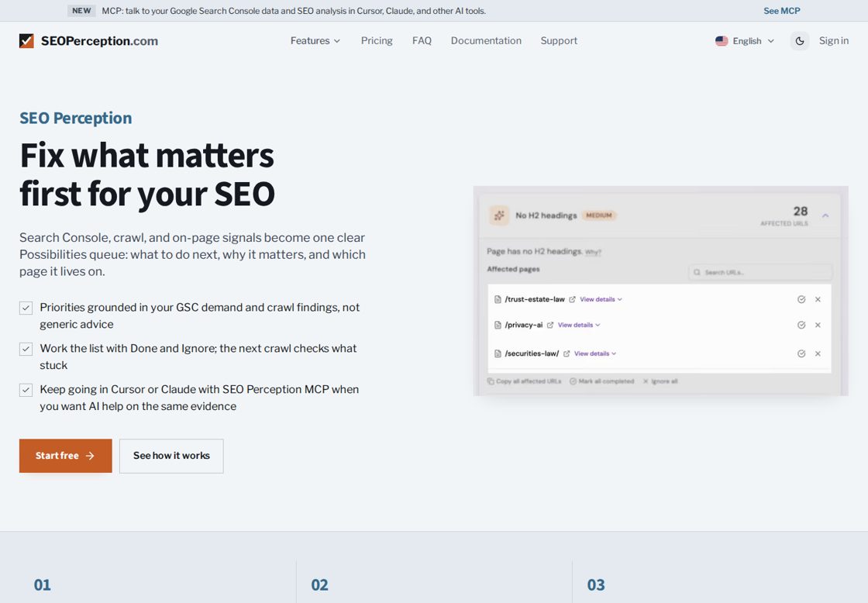Click the No H2 headings issue icon
This screenshot has height=603, width=868.
499,215
